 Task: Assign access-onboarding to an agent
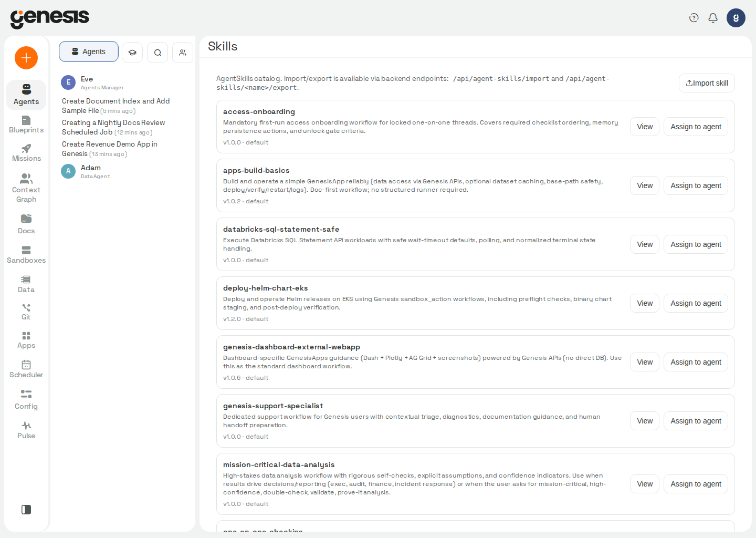[x=696, y=127]
